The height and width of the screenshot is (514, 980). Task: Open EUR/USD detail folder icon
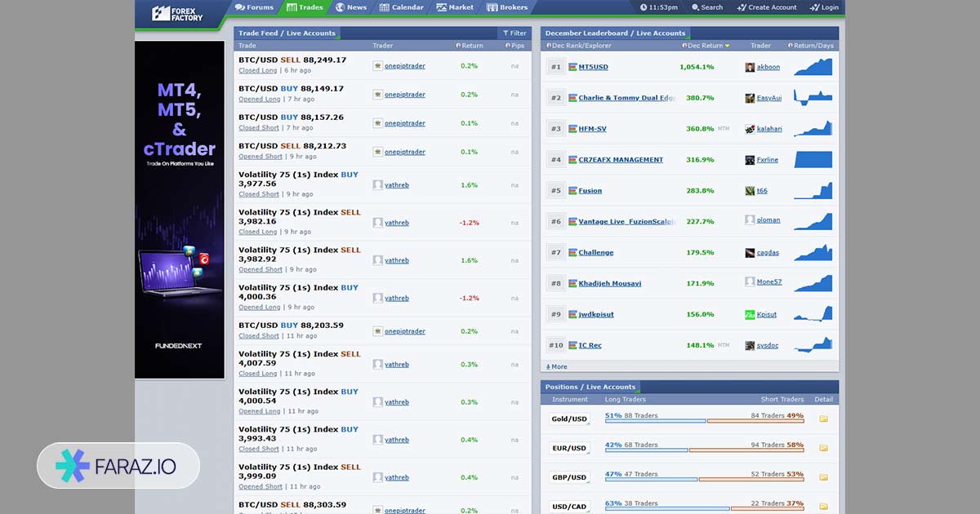(x=823, y=448)
